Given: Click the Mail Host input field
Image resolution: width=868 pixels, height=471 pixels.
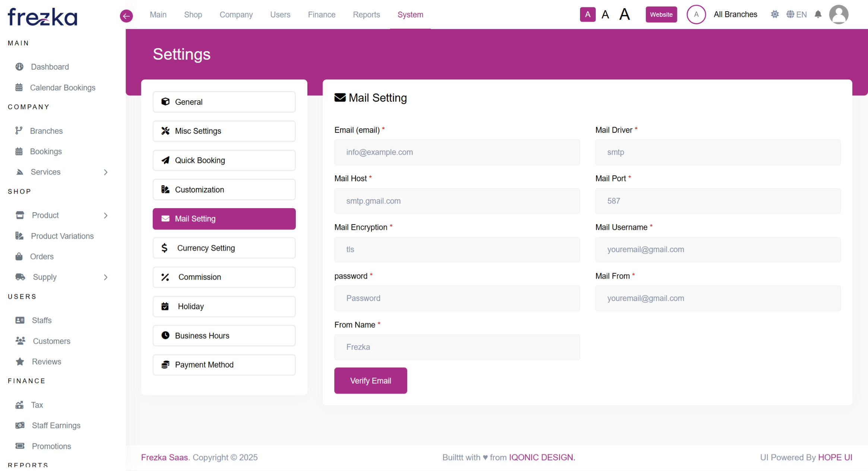Looking at the screenshot, I should tap(457, 201).
